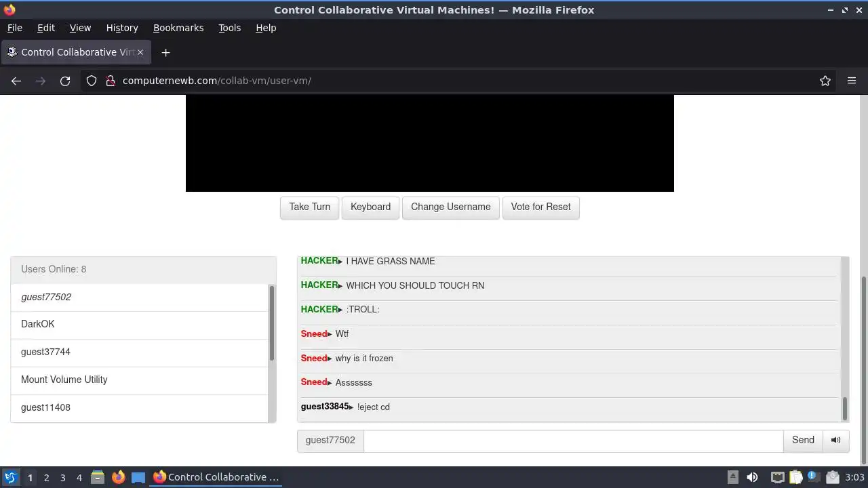The image size is (868, 488).
Task: Click the black VM display screen
Action: point(430,143)
